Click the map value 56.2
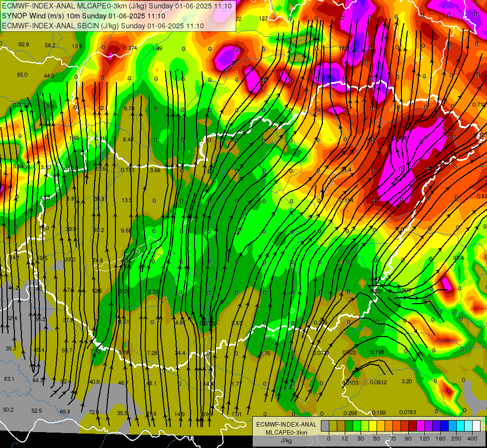This screenshot has width=487, height=448. tap(50, 45)
